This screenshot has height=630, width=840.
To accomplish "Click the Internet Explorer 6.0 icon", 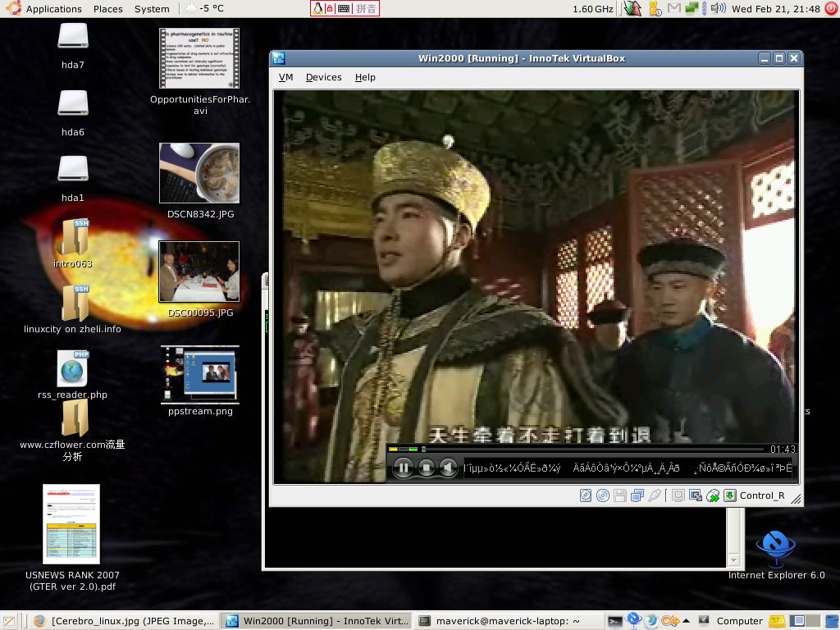I will (776, 549).
